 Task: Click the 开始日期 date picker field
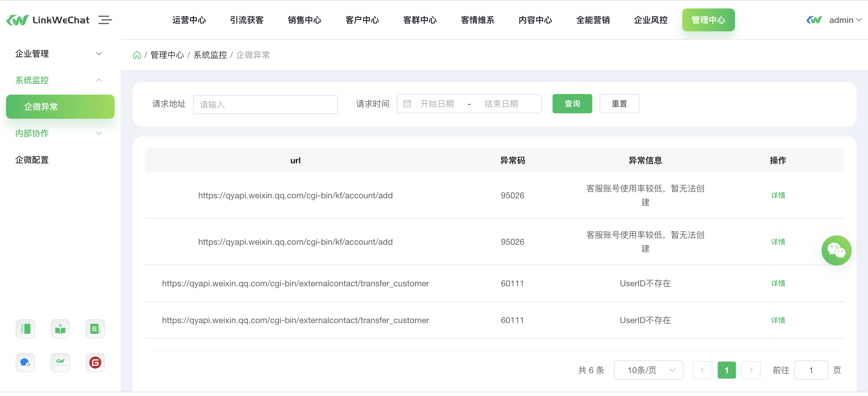point(437,104)
